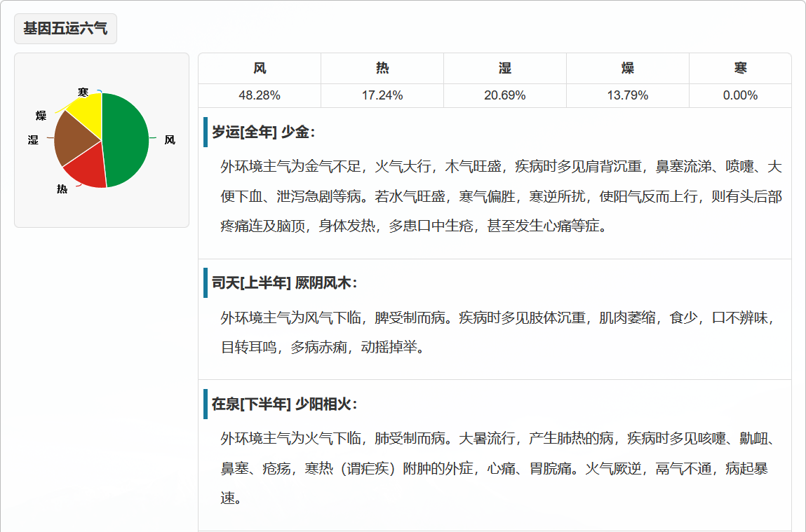Click the 17.24% table cell
The width and height of the screenshot is (806, 532).
click(x=382, y=95)
